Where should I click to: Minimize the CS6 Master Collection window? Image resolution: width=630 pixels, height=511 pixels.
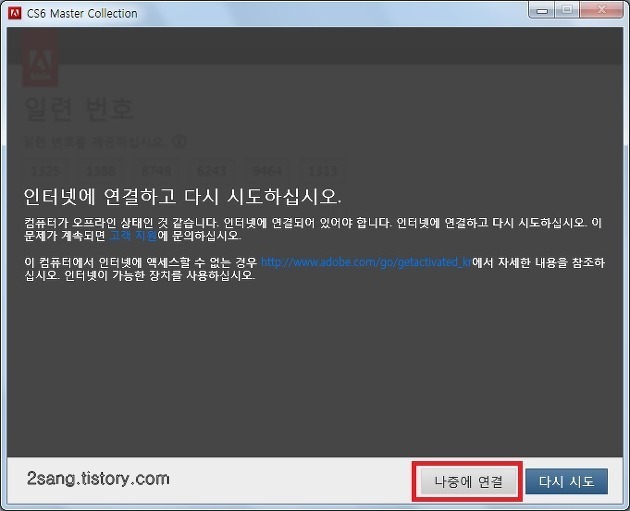tap(542, 10)
